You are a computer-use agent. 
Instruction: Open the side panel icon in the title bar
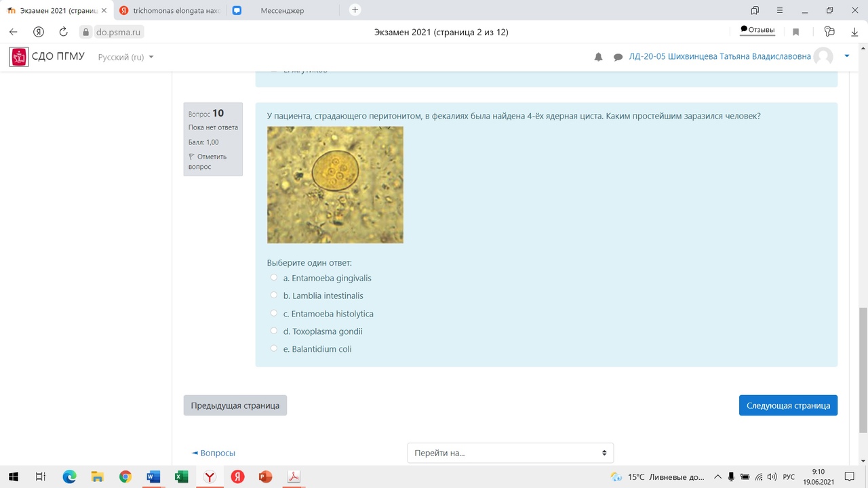(755, 10)
